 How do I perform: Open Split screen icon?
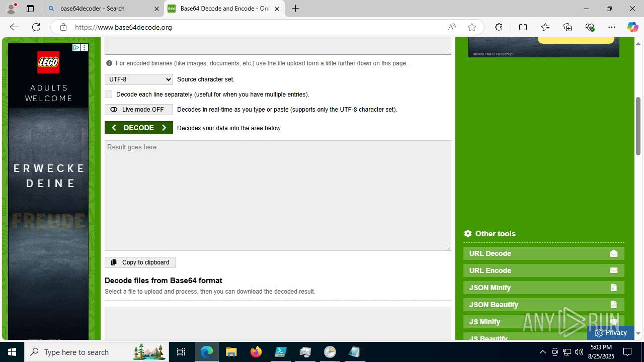click(523, 27)
